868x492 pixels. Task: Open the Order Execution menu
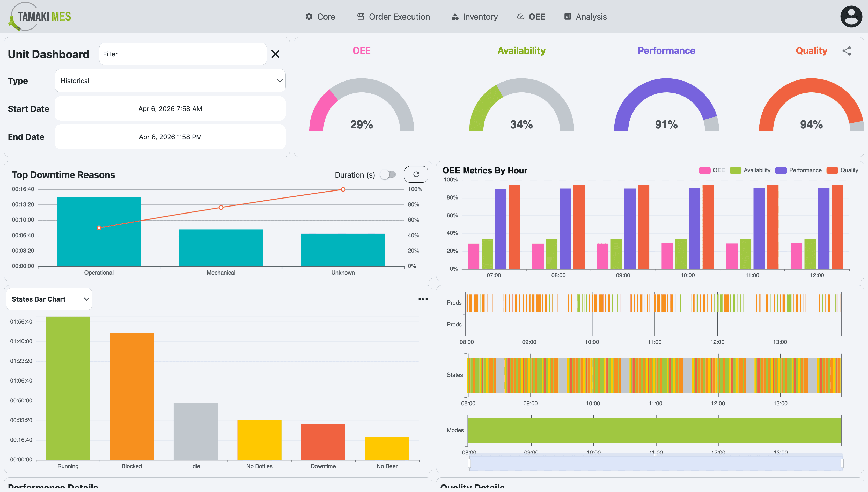pyautogui.click(x=393, y=17)
